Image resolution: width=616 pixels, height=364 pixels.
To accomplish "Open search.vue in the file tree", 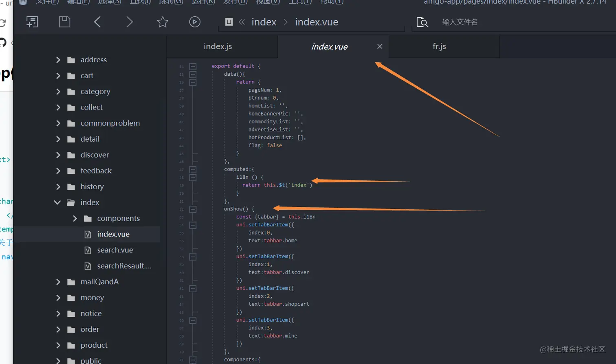I will coord(115,250).
